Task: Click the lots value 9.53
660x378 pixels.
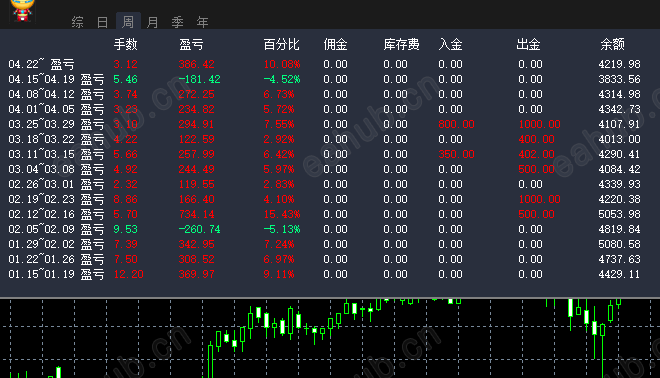Action: tap(125, 229)
